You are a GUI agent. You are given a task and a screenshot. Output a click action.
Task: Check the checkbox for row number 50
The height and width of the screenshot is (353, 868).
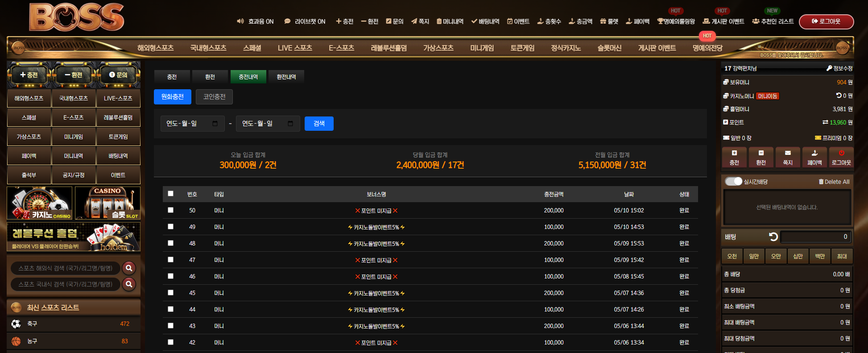(170, 210)
